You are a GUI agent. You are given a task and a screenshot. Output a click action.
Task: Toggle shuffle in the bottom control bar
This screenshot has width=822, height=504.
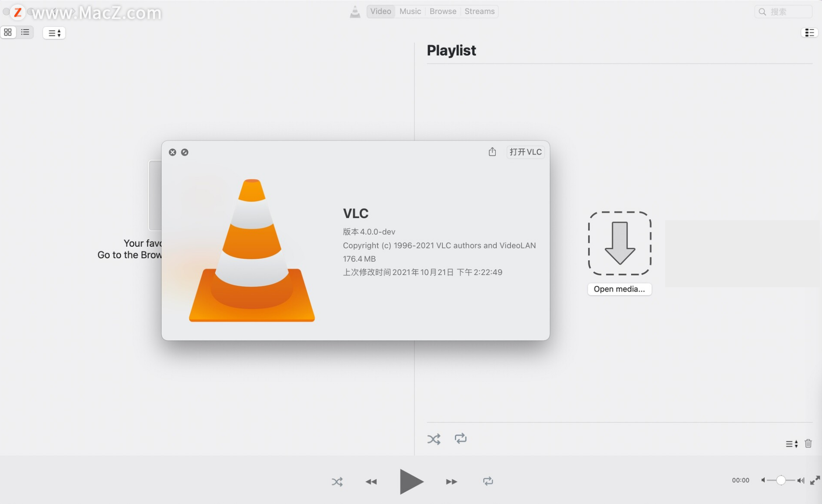[337, 482]
